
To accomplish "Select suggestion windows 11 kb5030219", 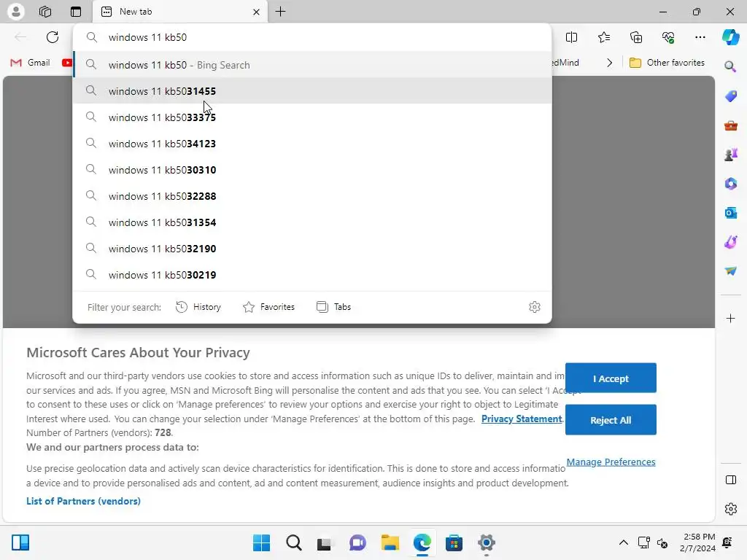I will point(312,274).
